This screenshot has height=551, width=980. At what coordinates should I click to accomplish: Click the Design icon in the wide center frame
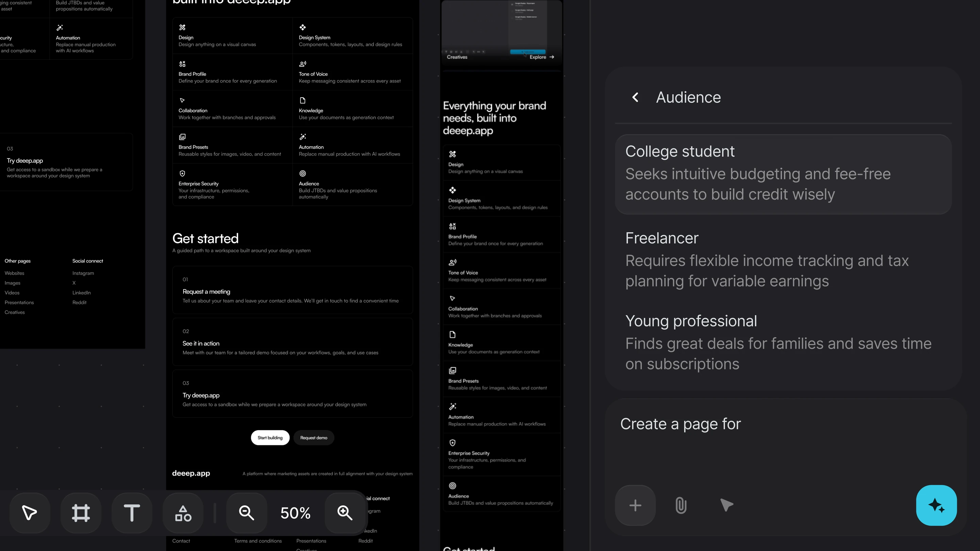coord(182,27)
